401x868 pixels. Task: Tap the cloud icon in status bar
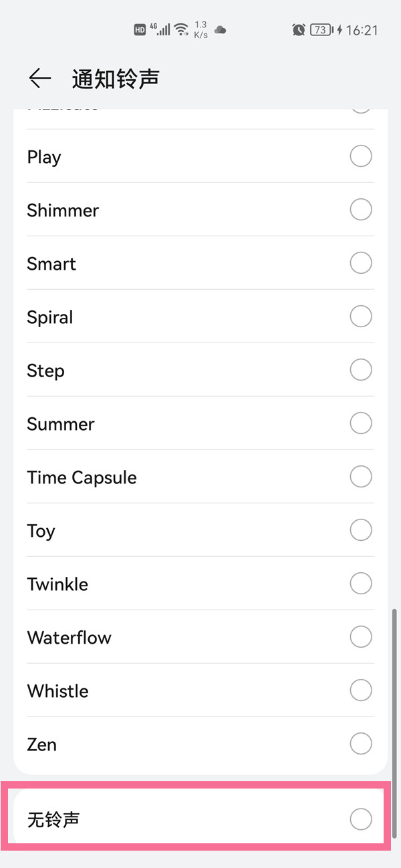click(220, 30)
